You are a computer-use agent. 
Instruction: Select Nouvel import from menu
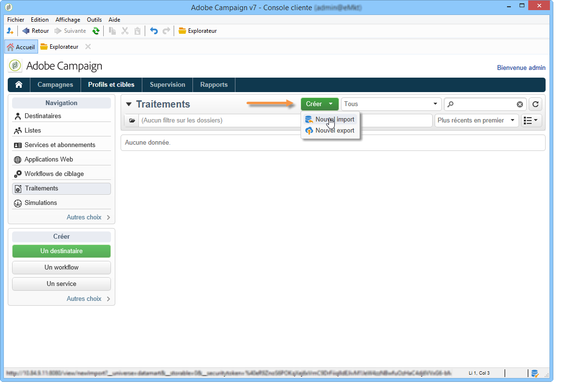[x=330, y=119]
